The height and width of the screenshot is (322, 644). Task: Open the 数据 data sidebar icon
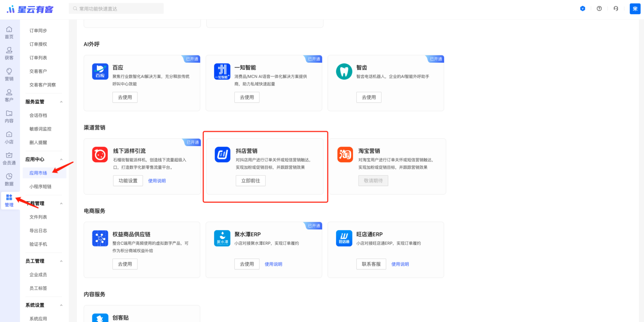coord(9,180)
